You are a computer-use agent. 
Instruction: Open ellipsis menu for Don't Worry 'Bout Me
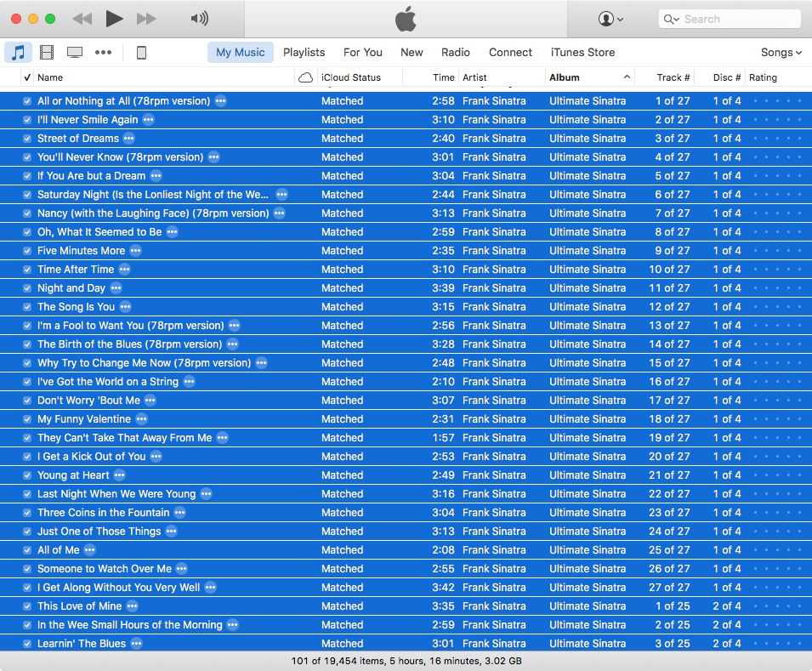click(x=150, y=401)
